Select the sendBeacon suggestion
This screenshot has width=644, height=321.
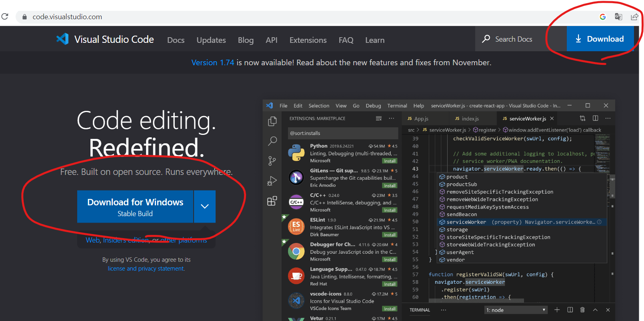pyautogui.click(x=522, y=215)
